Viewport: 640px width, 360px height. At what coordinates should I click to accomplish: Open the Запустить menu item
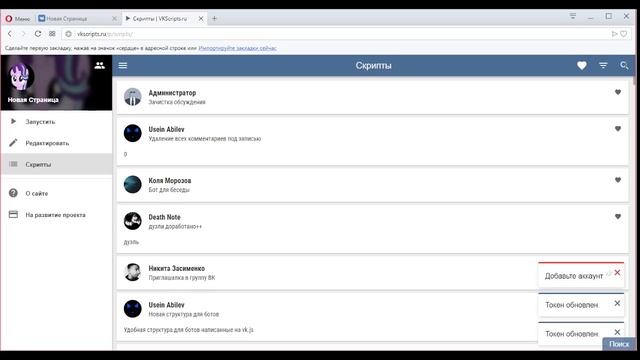coord(56,122)
